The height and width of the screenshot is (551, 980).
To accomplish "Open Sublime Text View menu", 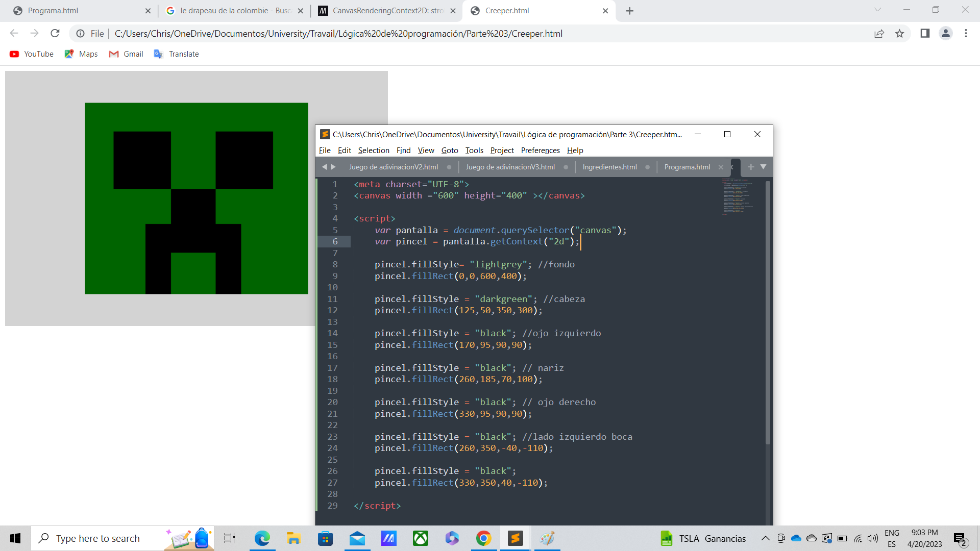I will point(426,151).
